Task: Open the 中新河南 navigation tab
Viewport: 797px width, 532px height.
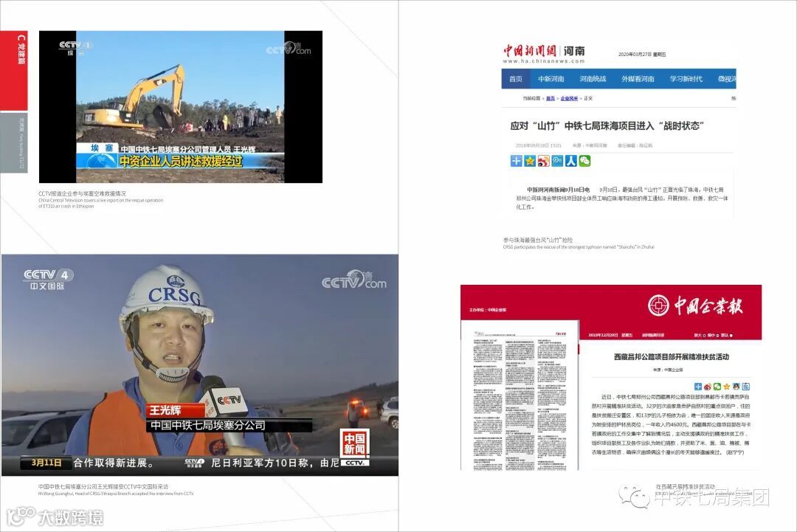Action: point(551,79)
